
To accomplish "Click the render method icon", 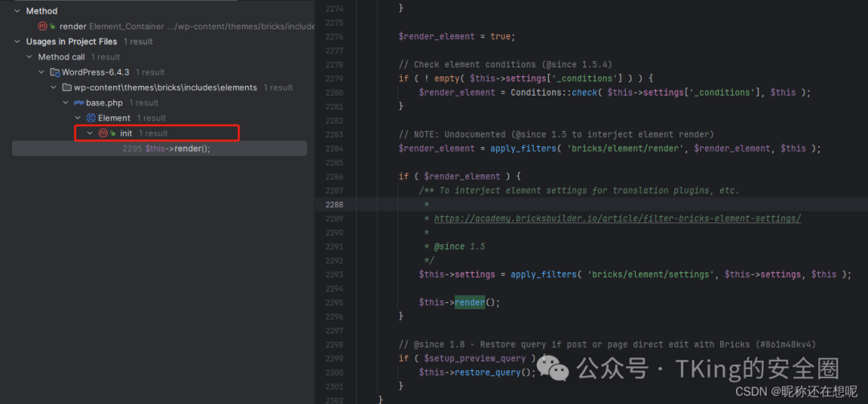I will pyautogui.click(x=43, y=26).
